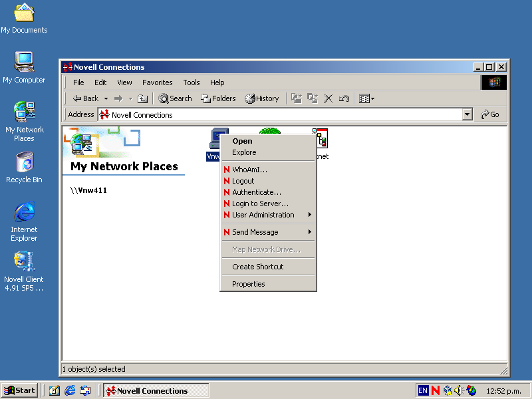Select Logout in the context menu

[x=268, y=181]
